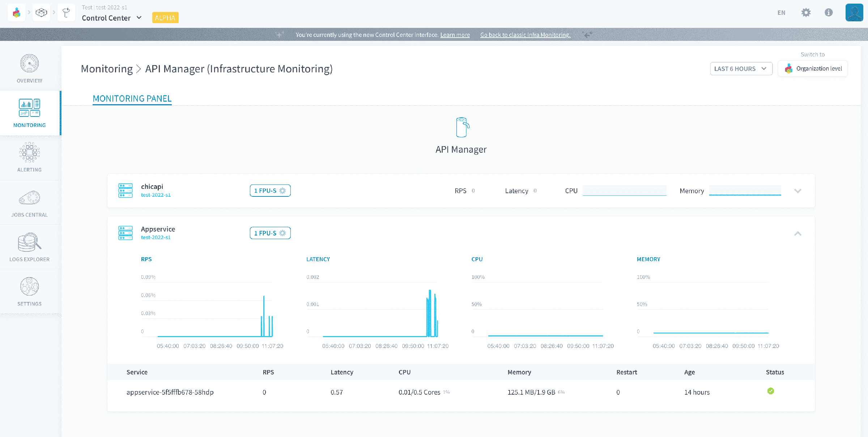Switch to Organization level
This screenshot has width=868, height=437.
click(x=813, y=69)
